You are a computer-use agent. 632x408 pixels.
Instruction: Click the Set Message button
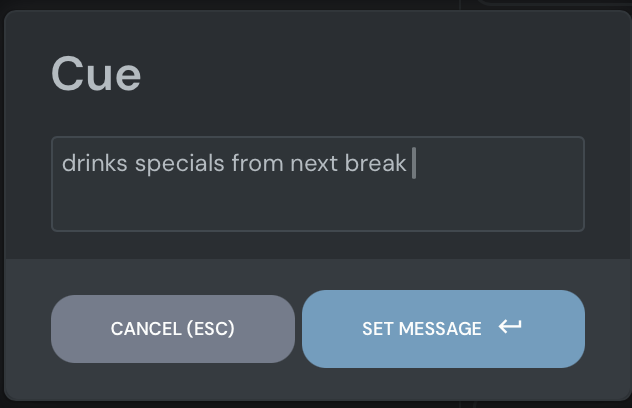pyautogui.click(x=443, y=329)
